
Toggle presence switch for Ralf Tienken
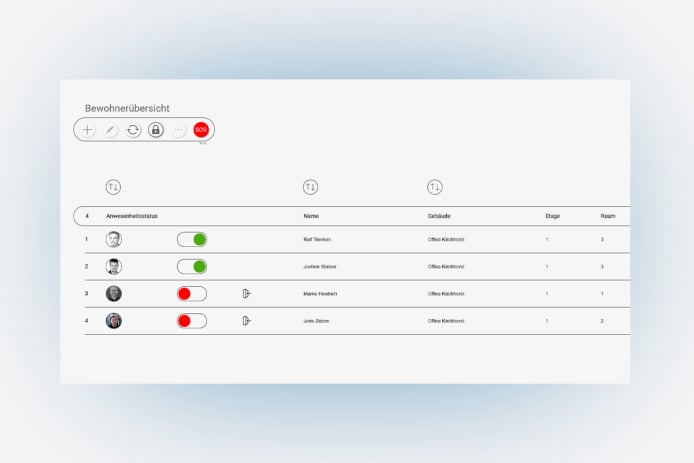tap(192, 239)
